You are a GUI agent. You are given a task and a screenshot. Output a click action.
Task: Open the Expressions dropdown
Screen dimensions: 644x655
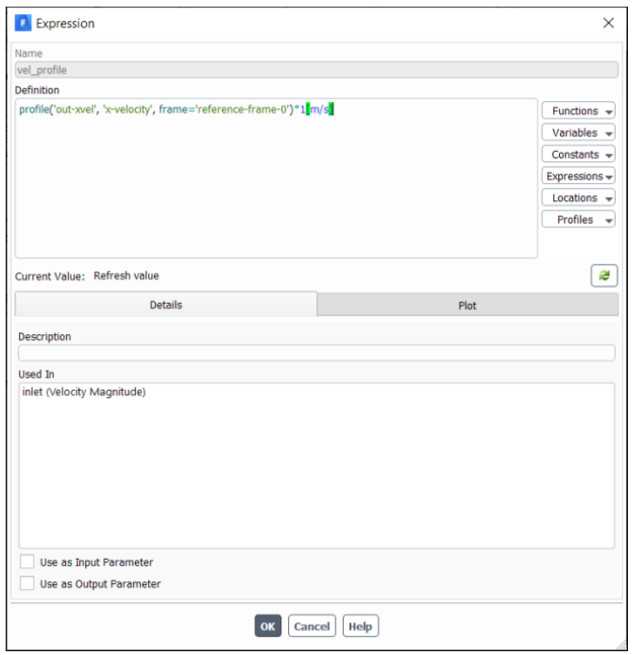click(579, 176)
